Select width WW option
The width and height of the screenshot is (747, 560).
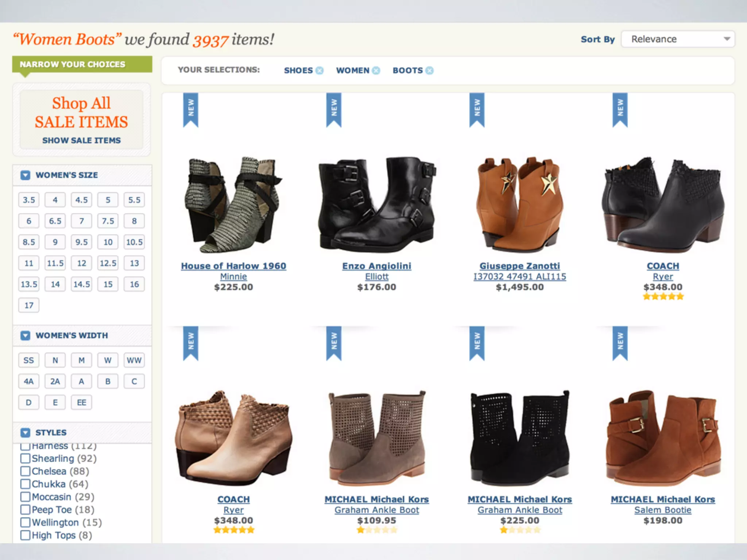[x=134, y=360]
